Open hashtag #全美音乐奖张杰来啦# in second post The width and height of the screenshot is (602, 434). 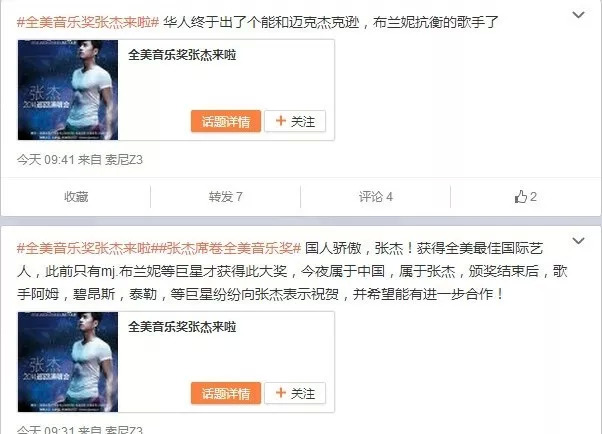88,248
